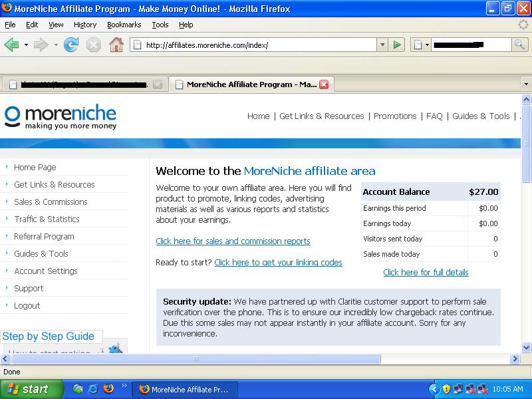Image resolution: width=532 pixels, height=399 pixels.
Task: Click the page icon in the address bar
Action: 137,45
